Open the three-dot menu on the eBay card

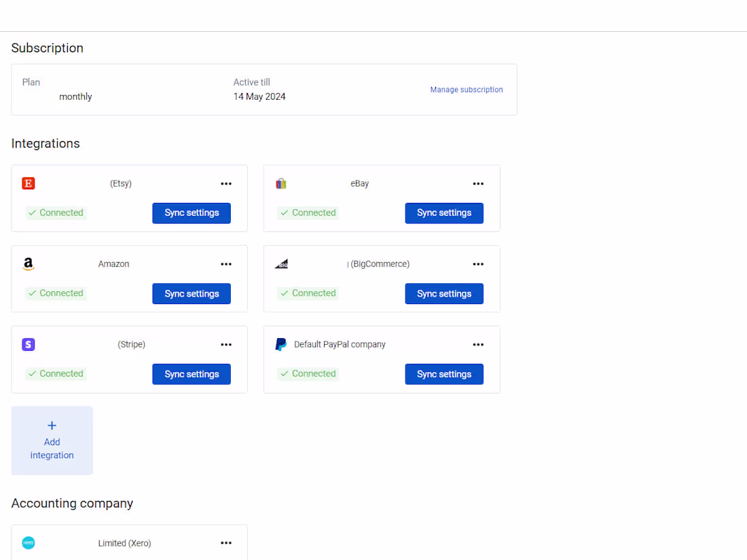click(478, 183)
